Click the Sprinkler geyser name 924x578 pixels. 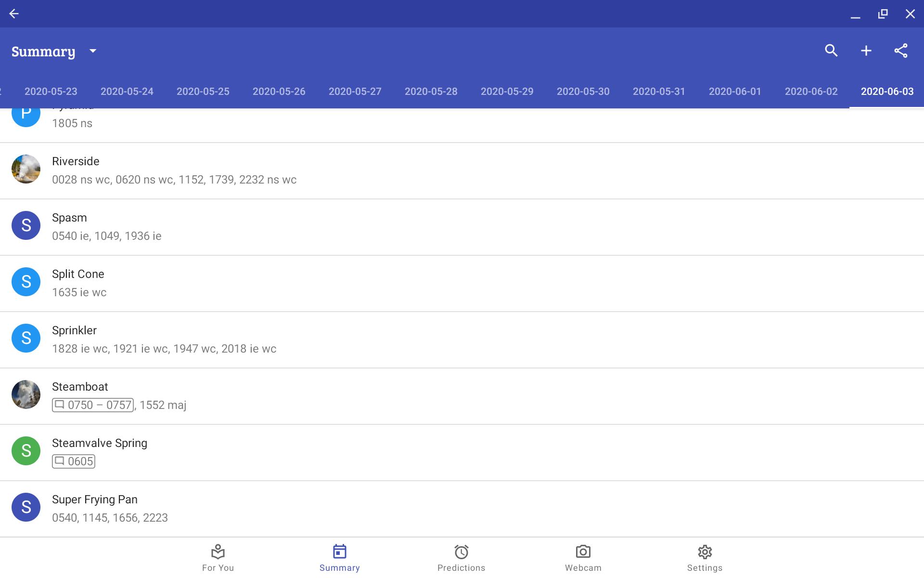(x=74, y=330)
